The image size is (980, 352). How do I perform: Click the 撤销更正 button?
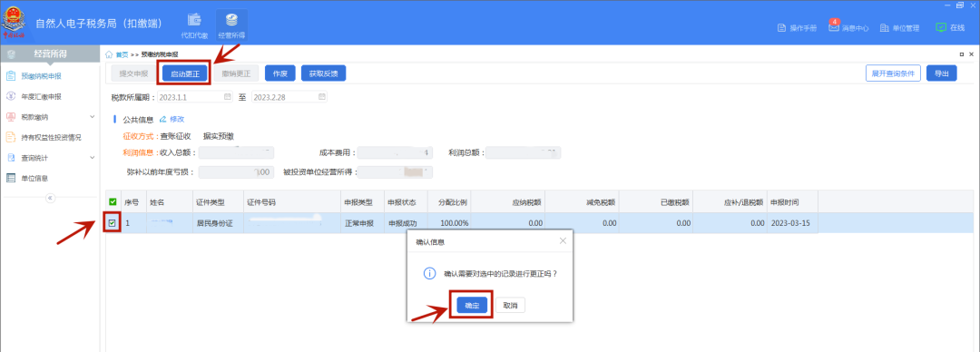point(236,73)
